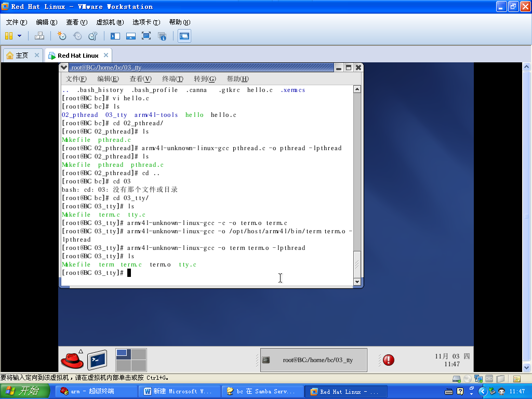Switch to arm - 超级终端 taskbar item
The width and height of the screenshot is (532, 399).
click(96, 392)
